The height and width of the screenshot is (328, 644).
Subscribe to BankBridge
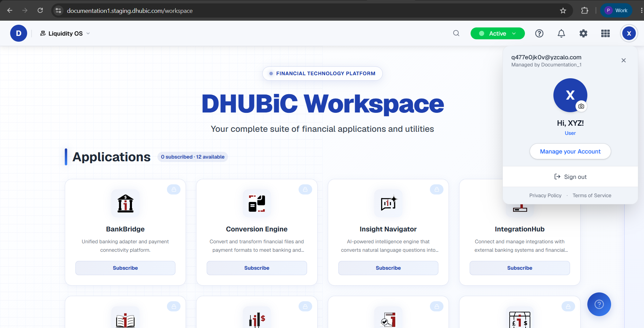click(125, 268)
